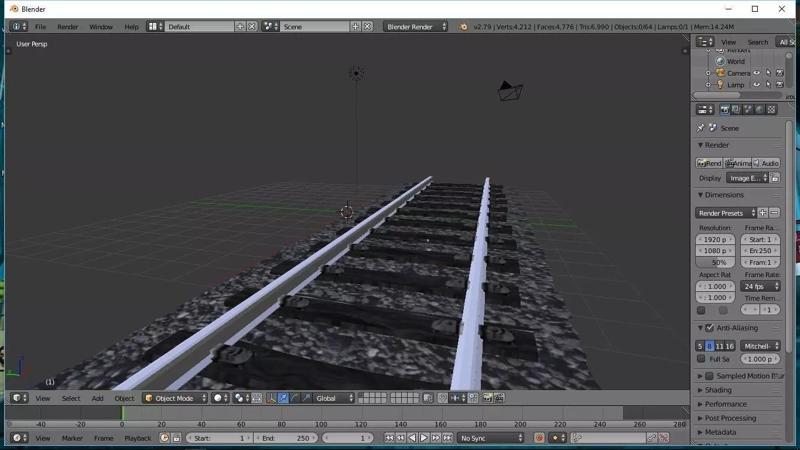Select 8 anti-aliasing samples
Screen dimensions: 800x450
[x=709, y=346]
